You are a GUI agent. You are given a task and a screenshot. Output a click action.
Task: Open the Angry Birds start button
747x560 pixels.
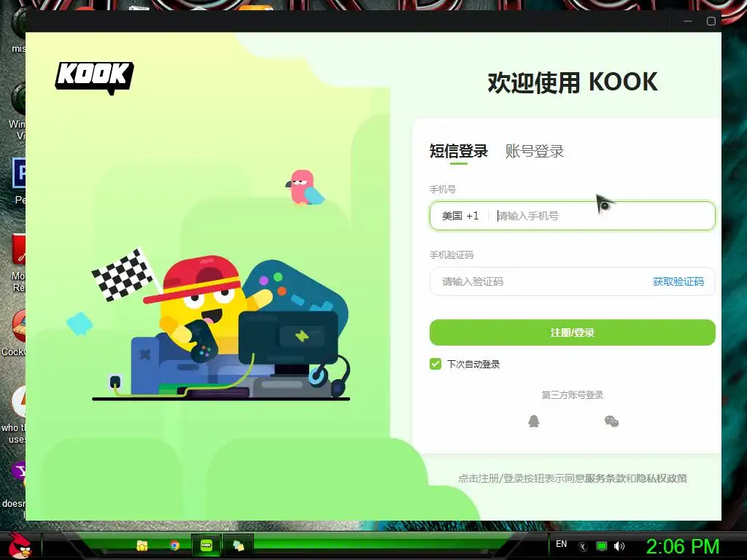20,545
